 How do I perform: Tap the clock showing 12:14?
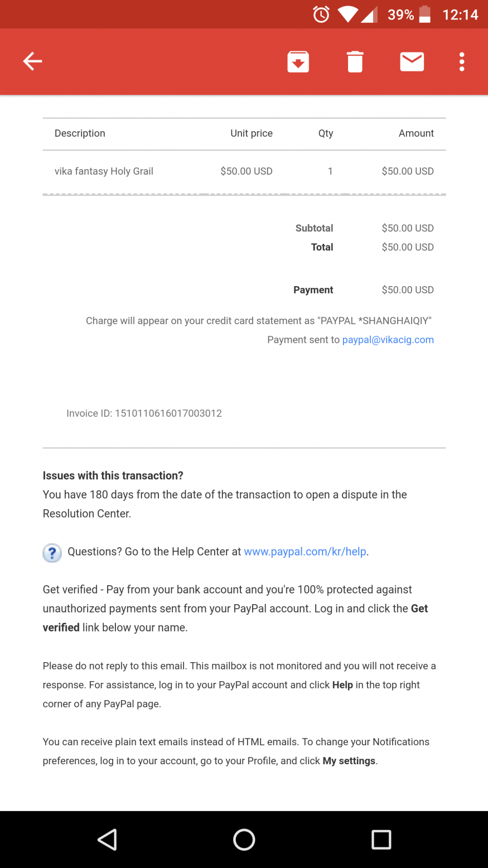point(460,15)
